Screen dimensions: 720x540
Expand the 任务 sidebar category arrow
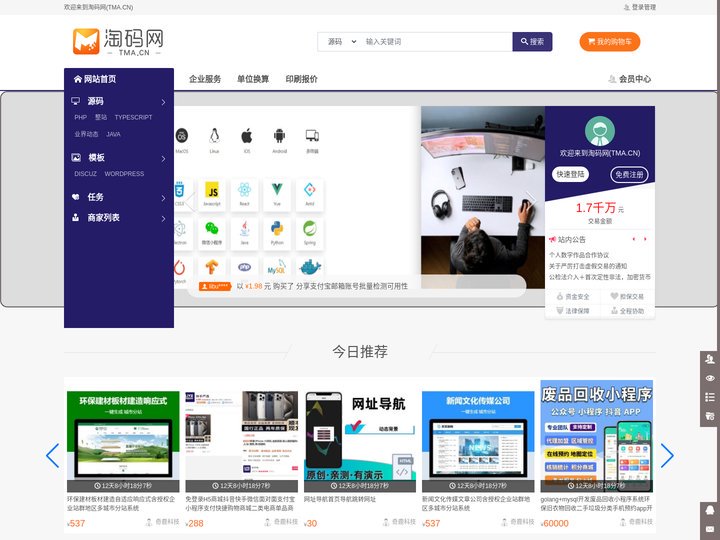tap(163, 198)
